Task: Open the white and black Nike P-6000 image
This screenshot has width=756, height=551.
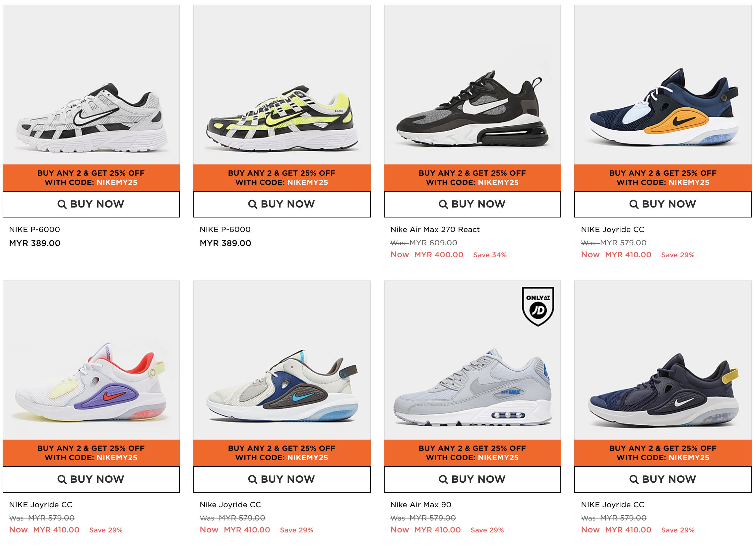Action: pyautogui.click(x=91, y=85)
